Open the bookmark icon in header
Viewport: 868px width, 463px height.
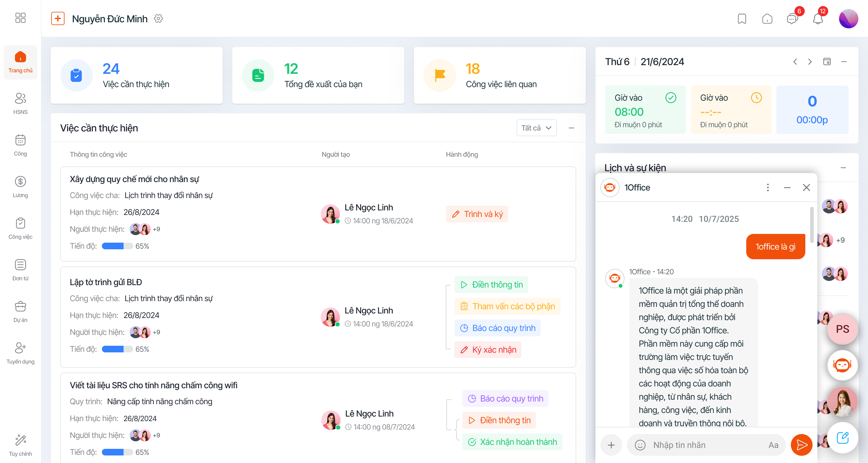(x=742, y=19)
